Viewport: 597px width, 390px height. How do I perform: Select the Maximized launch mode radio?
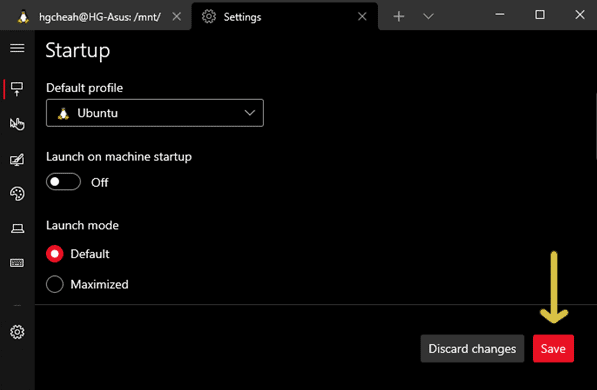(x=55, y=284)
